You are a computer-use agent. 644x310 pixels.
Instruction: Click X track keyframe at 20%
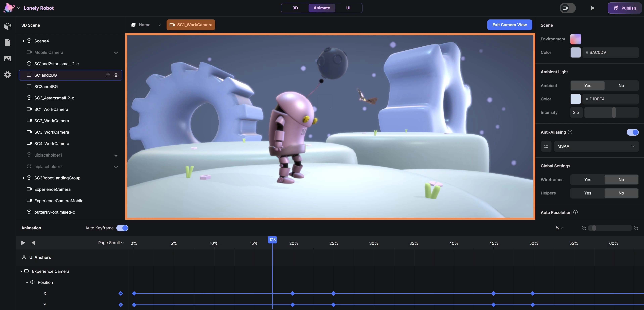pos(292,294)
